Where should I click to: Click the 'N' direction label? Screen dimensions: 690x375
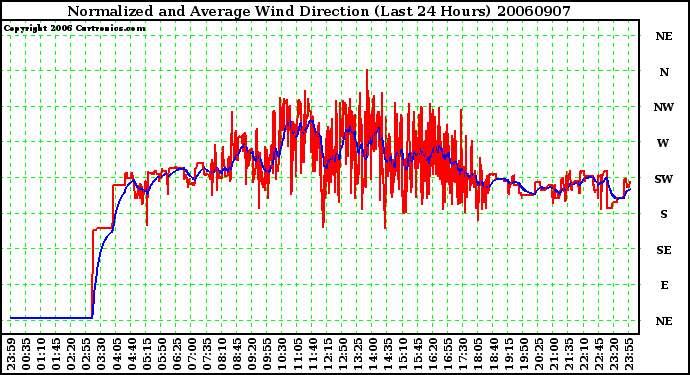pos(664,72)
